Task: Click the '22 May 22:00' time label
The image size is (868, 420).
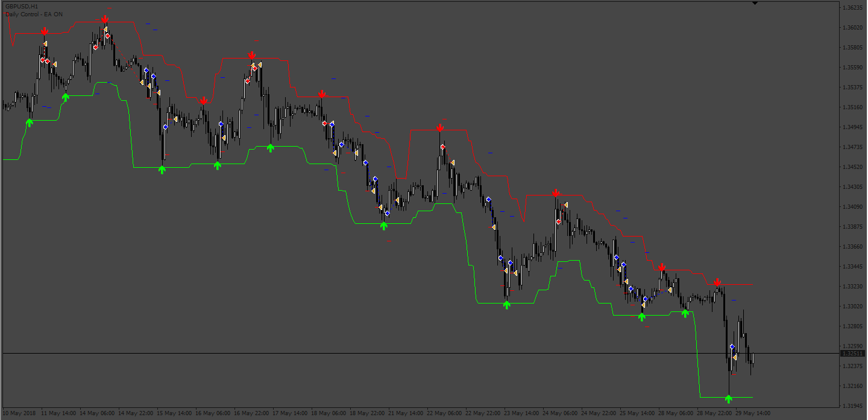Action: 483,414
